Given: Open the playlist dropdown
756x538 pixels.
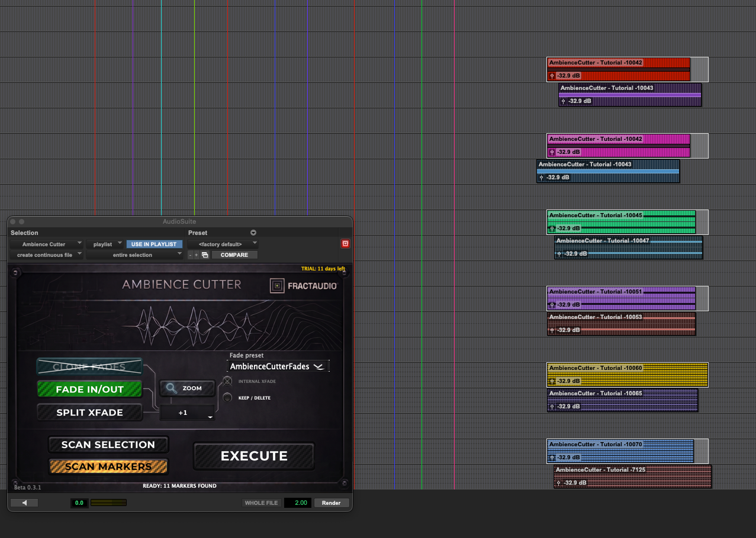Looking at the screenshot, I should [x=105, y=244].
